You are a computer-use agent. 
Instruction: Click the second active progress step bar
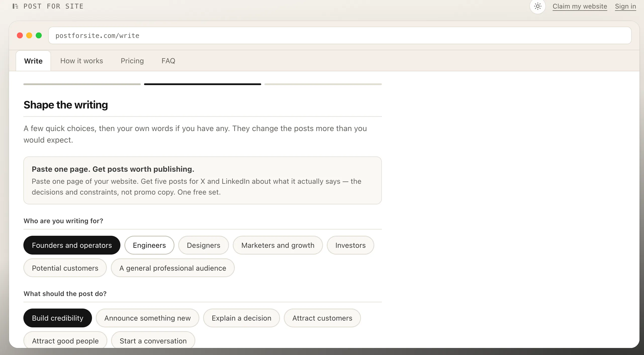tap(203, 84)
